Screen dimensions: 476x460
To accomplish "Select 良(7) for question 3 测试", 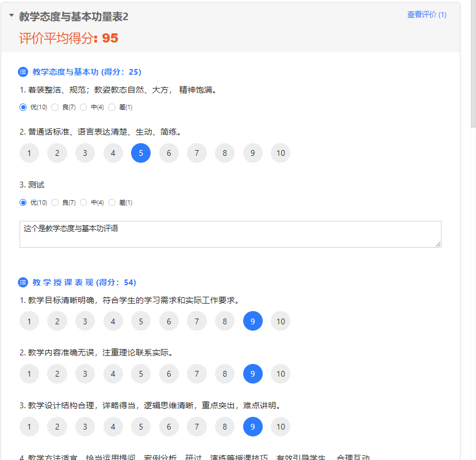I will point(55,202).
